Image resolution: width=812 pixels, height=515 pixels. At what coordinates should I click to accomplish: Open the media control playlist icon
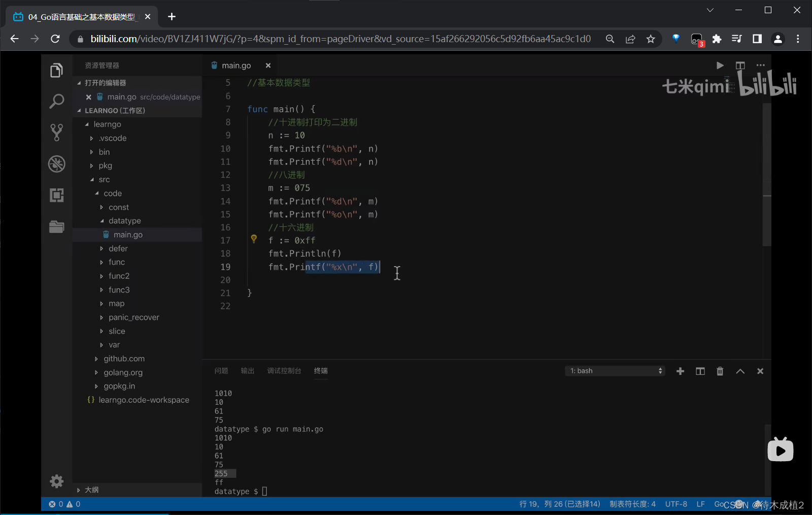(x=736, y=39)
